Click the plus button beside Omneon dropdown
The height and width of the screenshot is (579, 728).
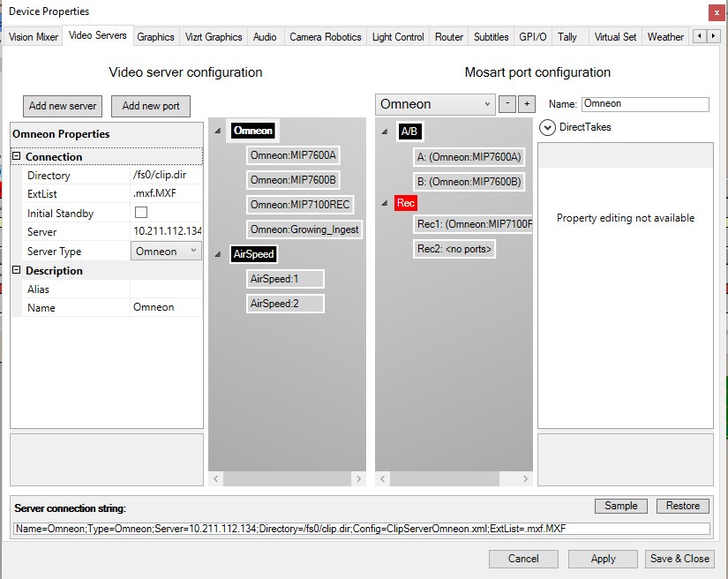point(527,104)
